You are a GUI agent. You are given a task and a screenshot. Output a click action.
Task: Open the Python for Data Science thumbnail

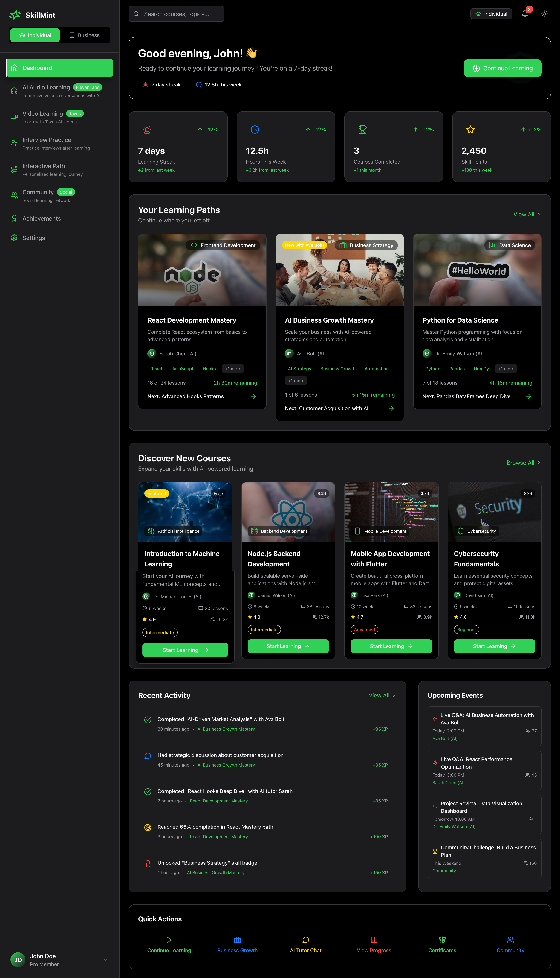[477, 270]
